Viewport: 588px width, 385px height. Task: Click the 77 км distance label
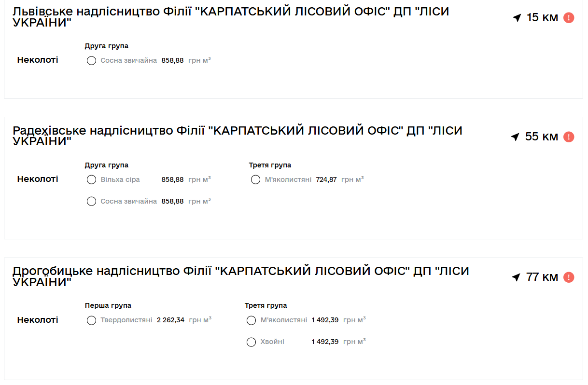[542, 277]
